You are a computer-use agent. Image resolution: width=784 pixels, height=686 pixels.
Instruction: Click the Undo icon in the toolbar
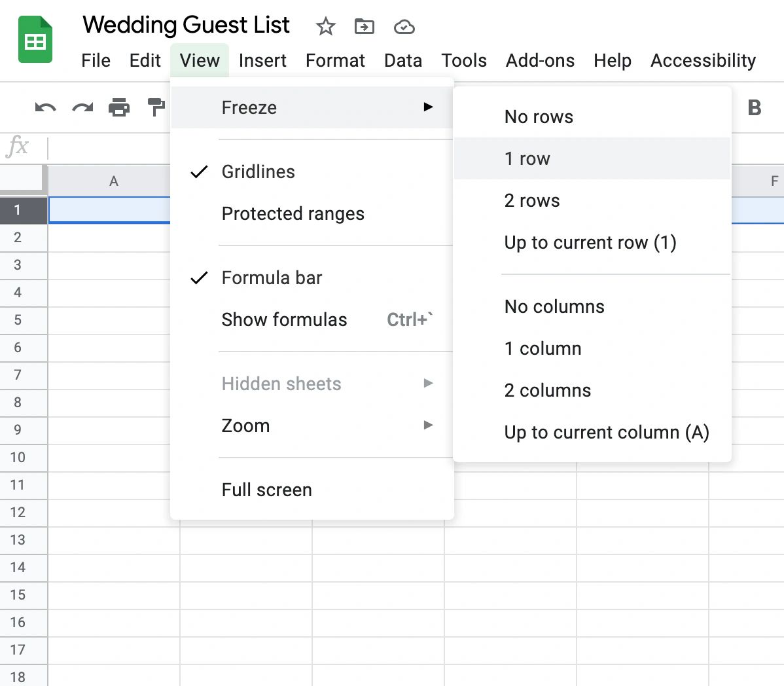pos(43,107)
